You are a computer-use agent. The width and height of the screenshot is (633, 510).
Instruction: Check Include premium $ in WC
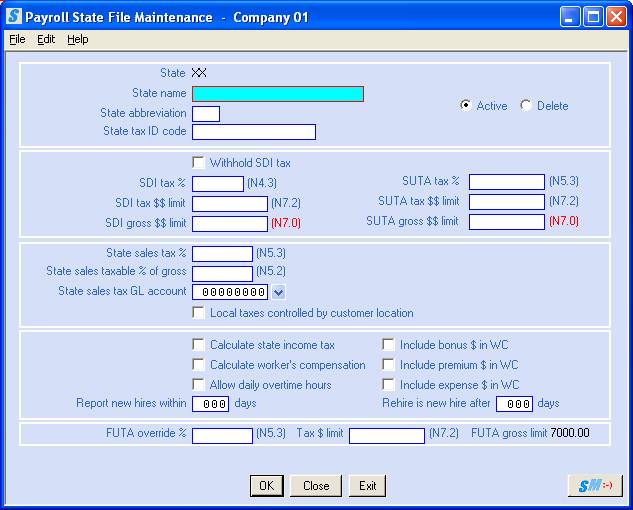tap(388, 364)
